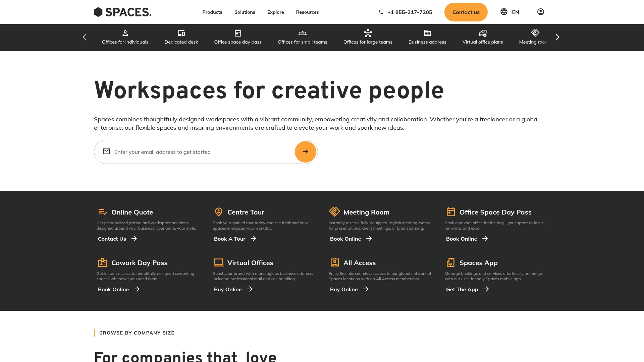The height and width of the screenshot is (362, 644).
Task: Open the Products menu
Action: 212,12
